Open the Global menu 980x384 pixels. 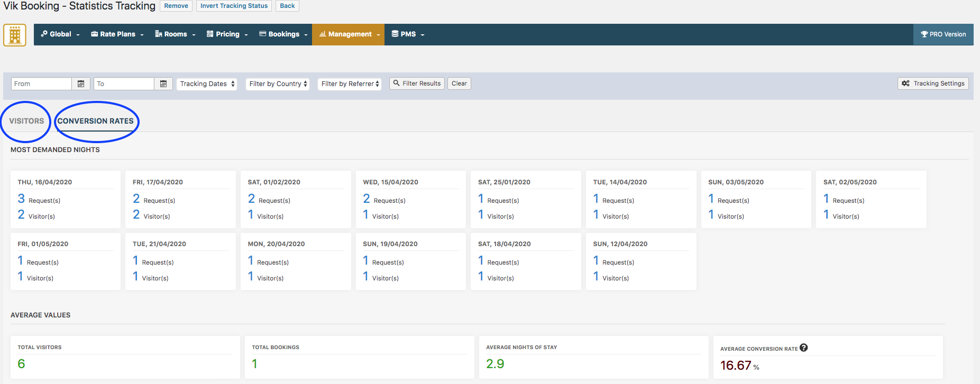pos(60,34)
